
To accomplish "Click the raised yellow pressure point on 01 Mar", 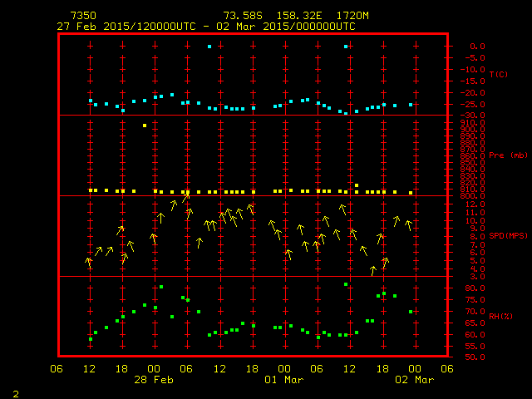I will click(357, 185).
